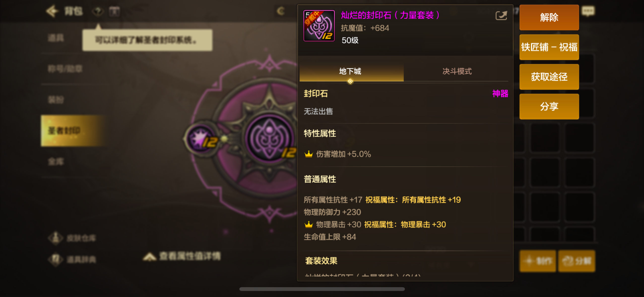The width and height of the screenshot is (644, 297).
Task: Tap the back arrow next to 背包
Action: (x=52, y=11)
